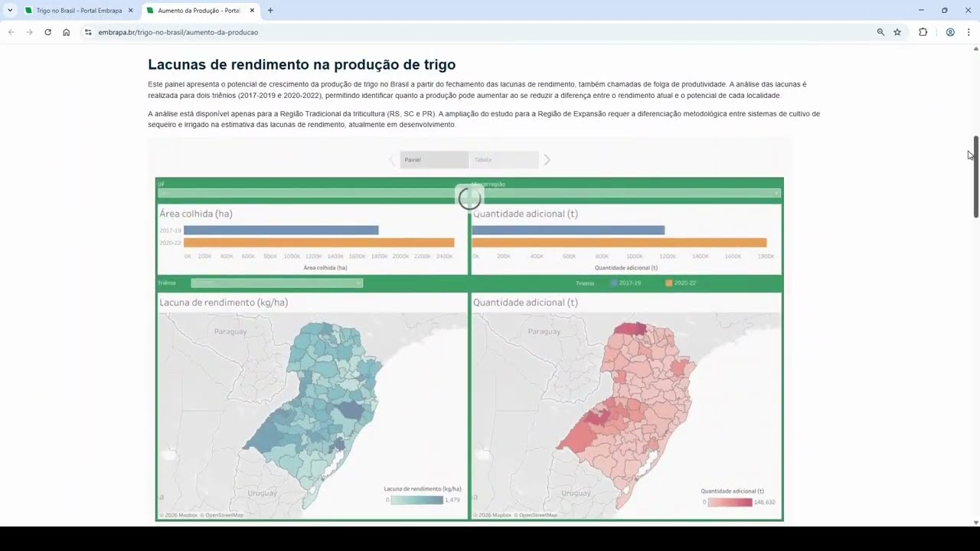Screen dimensions: 980x551
Task: Click the 2020-22 bar in Quantidade adicional chart
Action: click(619, 243)
